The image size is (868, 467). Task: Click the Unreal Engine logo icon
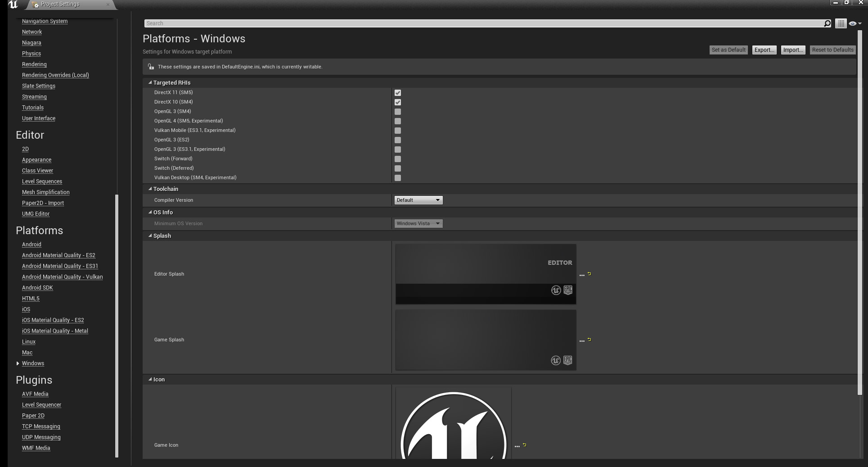pyautogui.click(x=13, y=5)
